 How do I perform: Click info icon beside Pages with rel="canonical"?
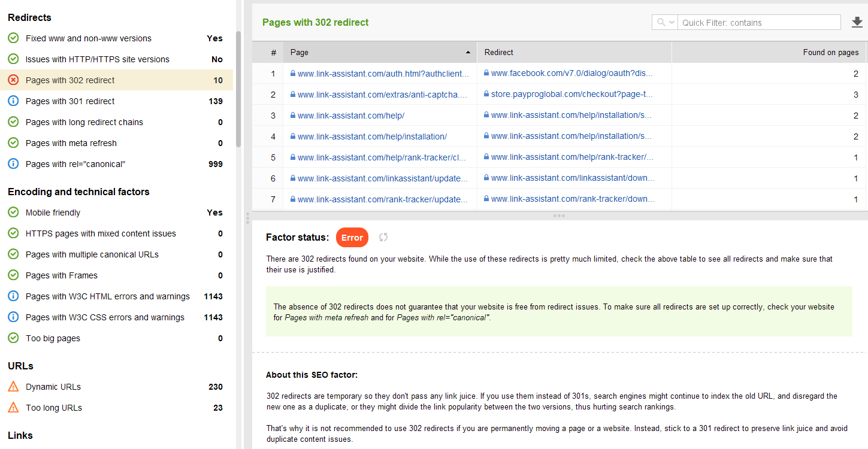coord(13,164)
